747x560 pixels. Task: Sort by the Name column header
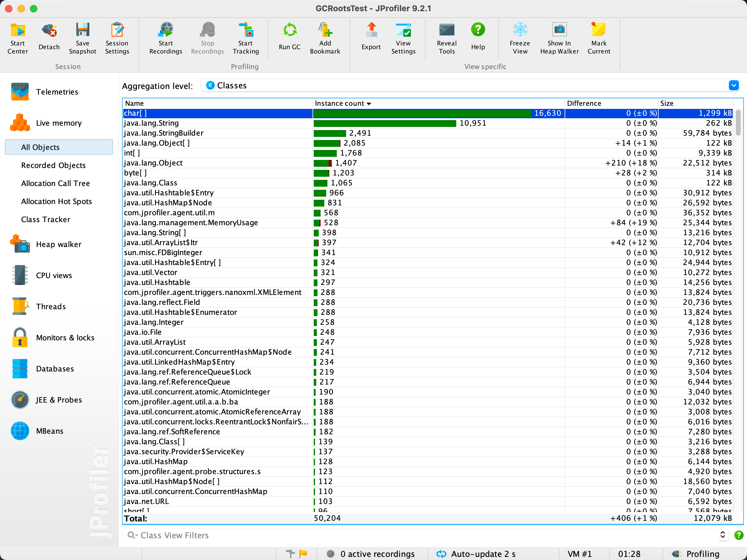tap(218, 103)
